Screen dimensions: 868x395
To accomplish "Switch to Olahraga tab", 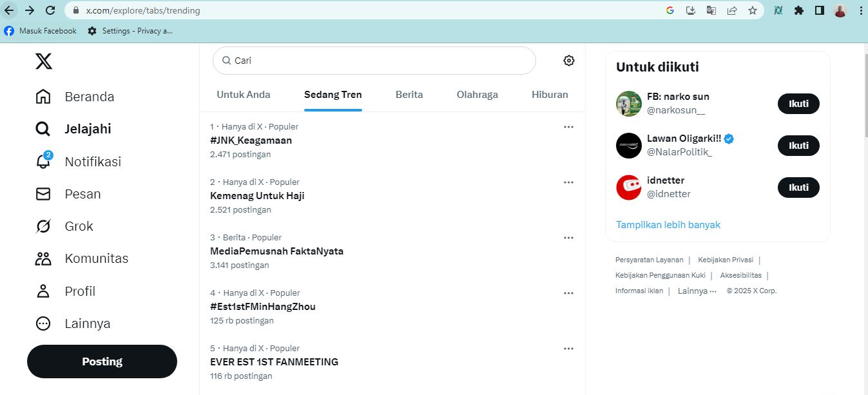I will coord(477,95).
